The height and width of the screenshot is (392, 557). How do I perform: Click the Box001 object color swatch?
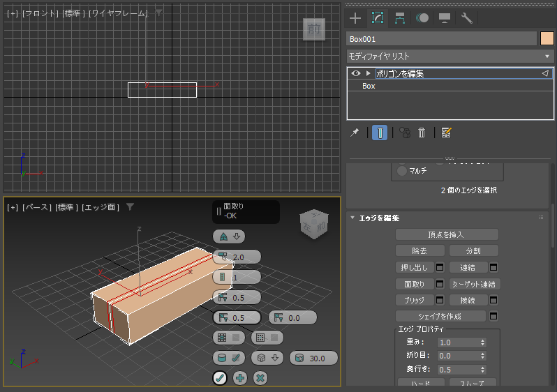click(547, 38)
